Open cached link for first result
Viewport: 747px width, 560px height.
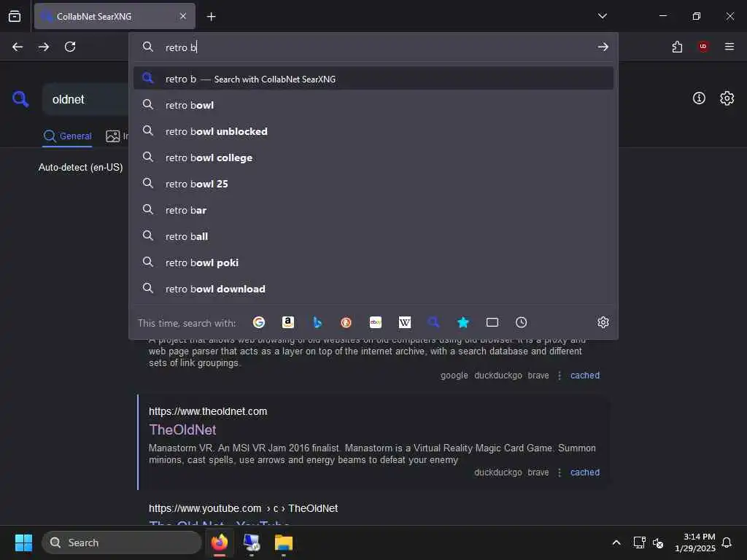point(584,376)
